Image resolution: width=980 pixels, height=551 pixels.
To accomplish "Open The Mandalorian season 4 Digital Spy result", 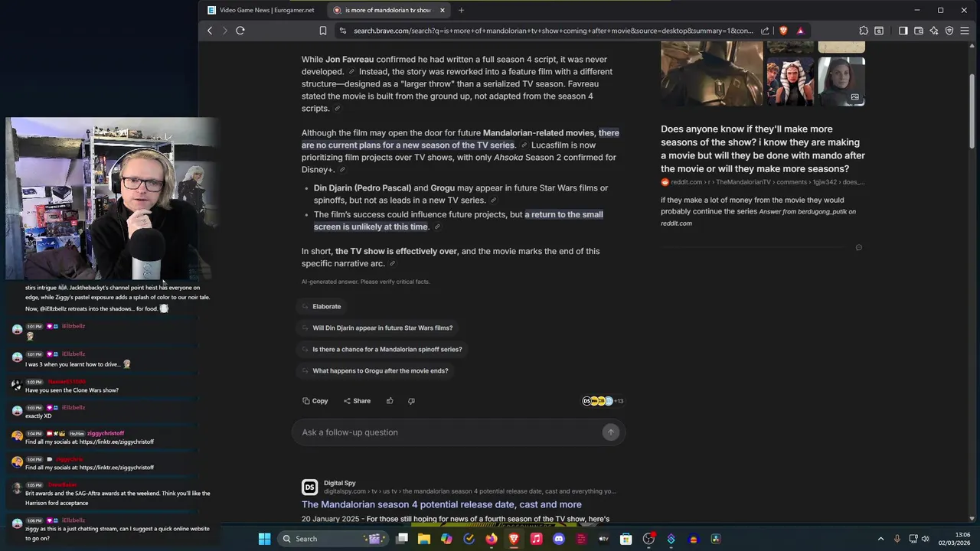I will 441,504.
